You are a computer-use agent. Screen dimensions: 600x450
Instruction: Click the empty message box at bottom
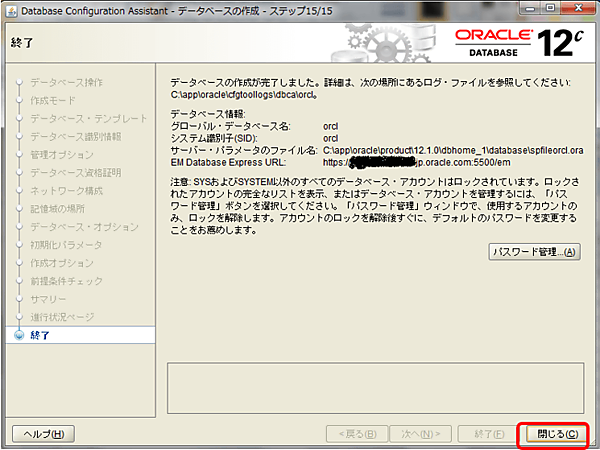tap(375, 388)
